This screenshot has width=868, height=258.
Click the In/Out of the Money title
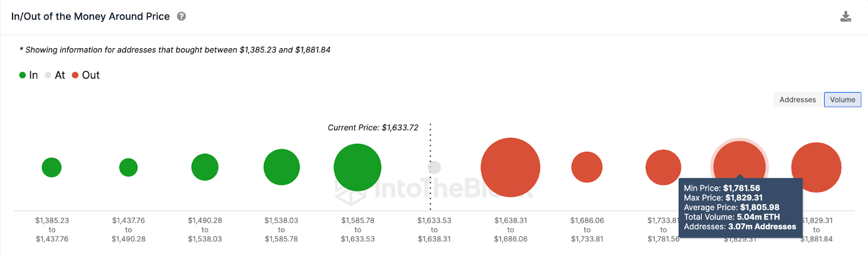(91, 16)
